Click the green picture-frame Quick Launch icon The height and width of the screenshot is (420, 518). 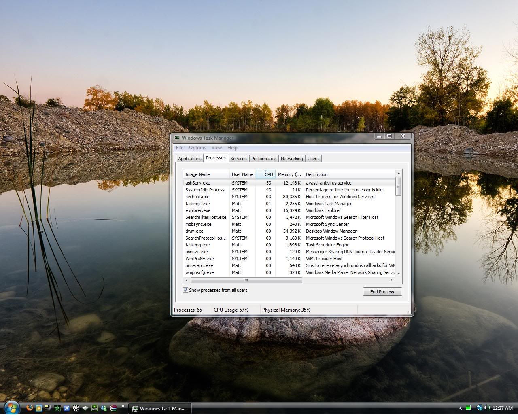coord(94,408)
